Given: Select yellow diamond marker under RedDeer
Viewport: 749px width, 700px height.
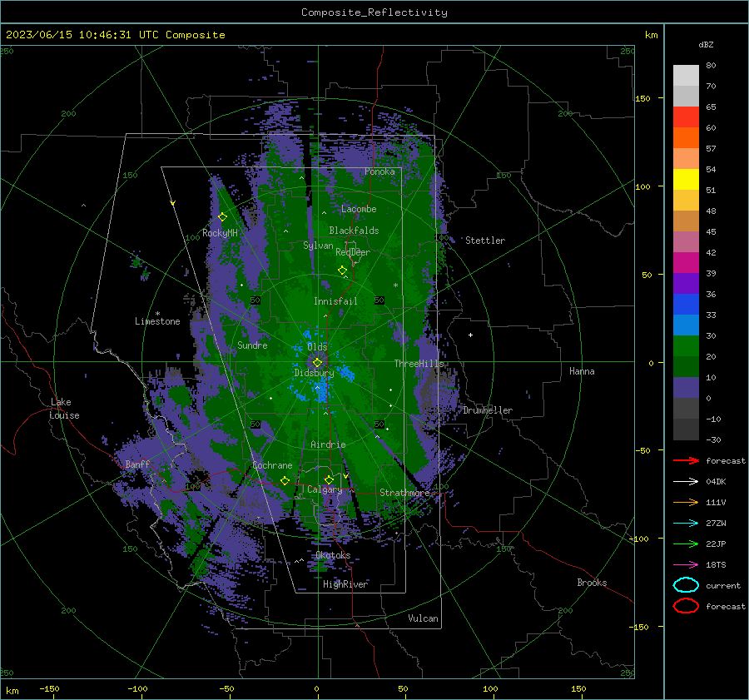Looking at the screenshot, I should 343,271.
